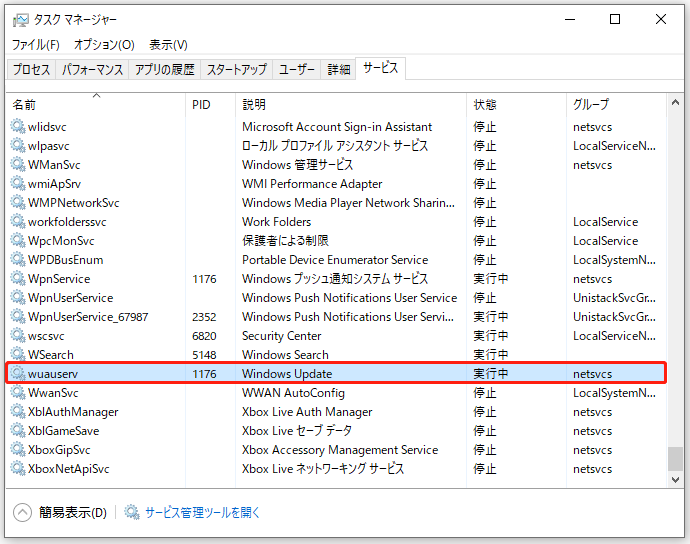This screenshot has height=544, width=690.
Task: Select the WpnUserService row name
Action: click(x=70, y=298)
